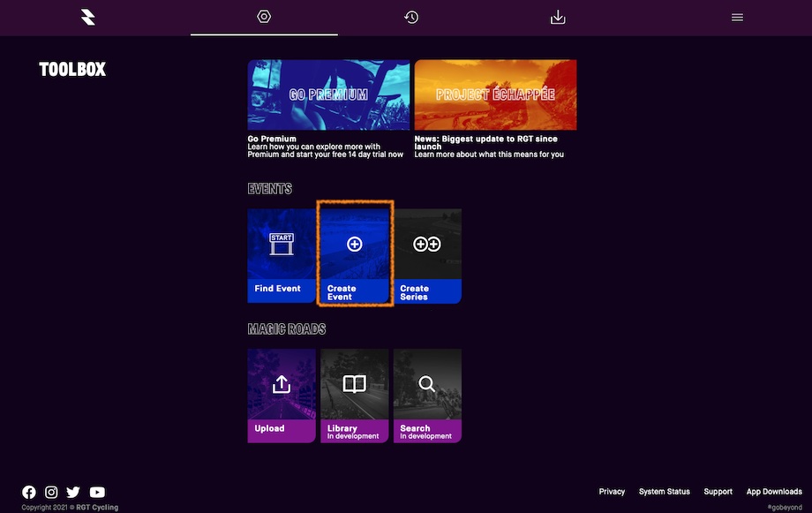Select the Create Event label
The image size is (812, 513).
[x=342, y=293]
